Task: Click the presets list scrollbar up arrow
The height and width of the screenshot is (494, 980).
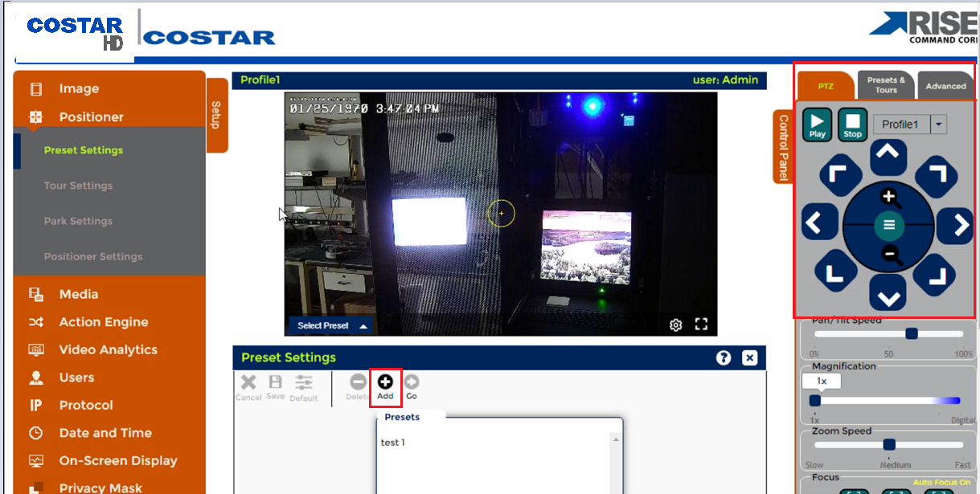Action: click(x=616, y=439)
